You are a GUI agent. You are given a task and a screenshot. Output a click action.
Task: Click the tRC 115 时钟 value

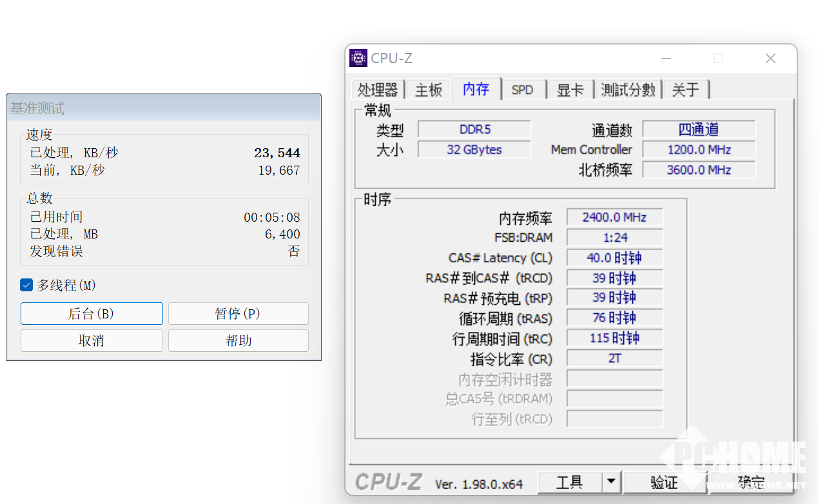615,338
